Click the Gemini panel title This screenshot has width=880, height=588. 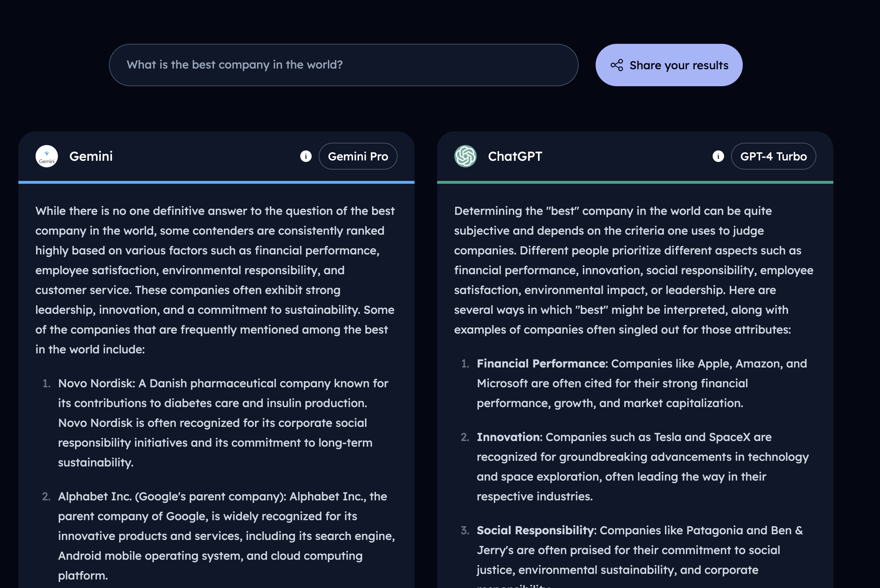[91, 156]
